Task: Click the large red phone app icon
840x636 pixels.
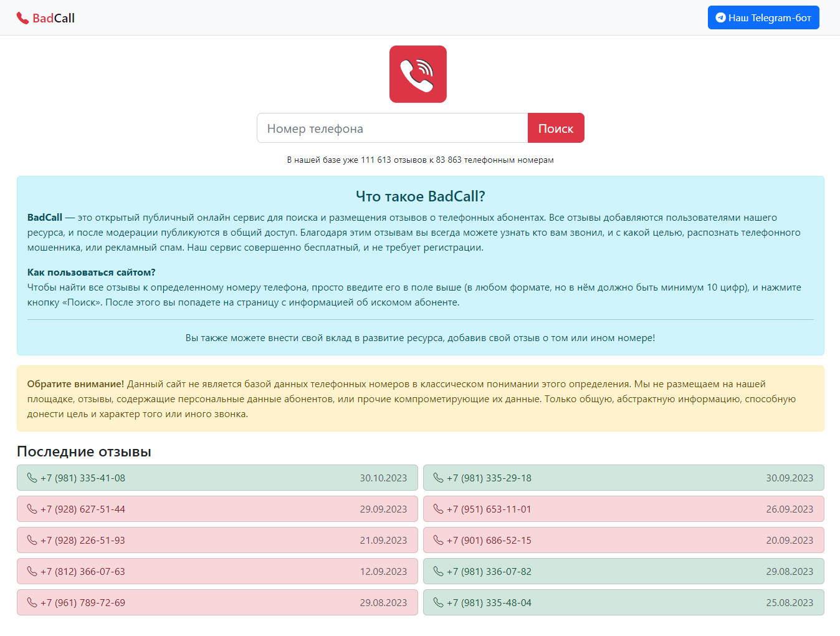Action: (x=418, y=74)
